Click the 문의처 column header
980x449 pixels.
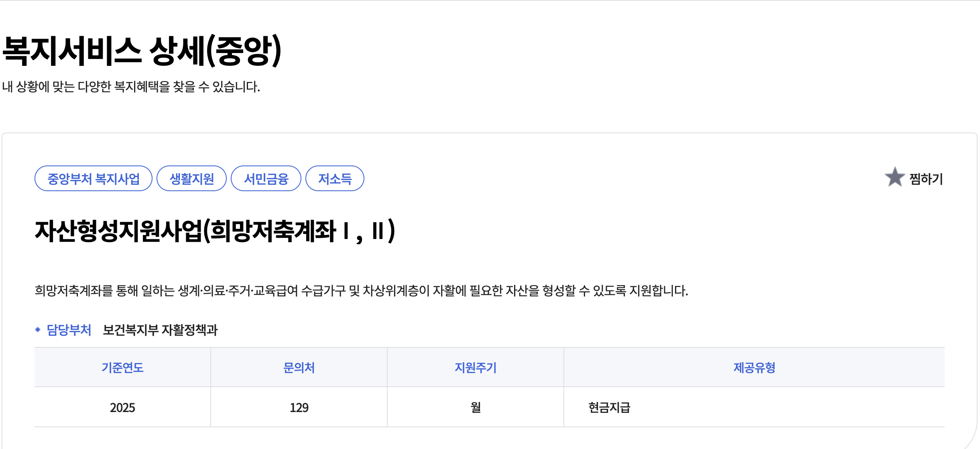(x=299, y=367)
